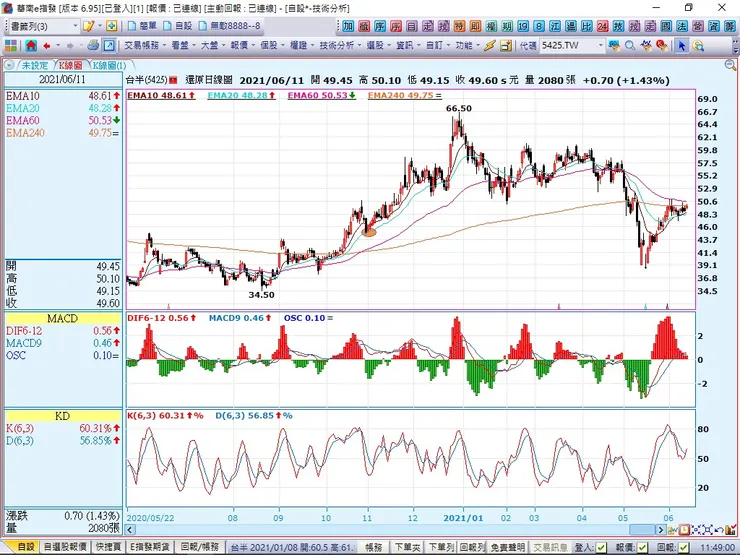Click the clock icon below chart scrollbar
740x555 pixels.
[x=684, y=530]
